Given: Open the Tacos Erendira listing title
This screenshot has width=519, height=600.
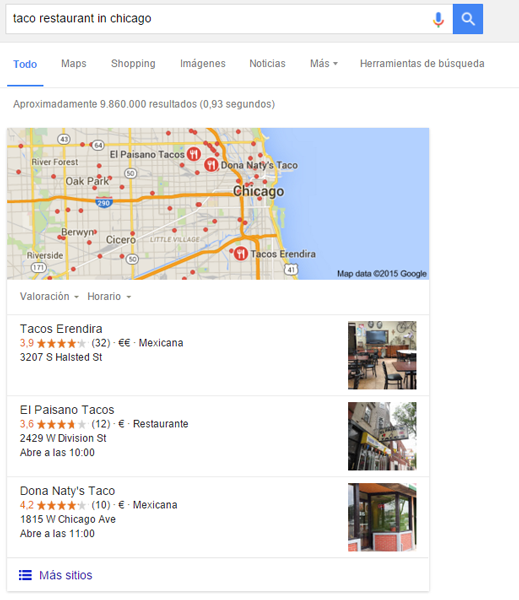Looking at the screenshot, I should (61, 329).
